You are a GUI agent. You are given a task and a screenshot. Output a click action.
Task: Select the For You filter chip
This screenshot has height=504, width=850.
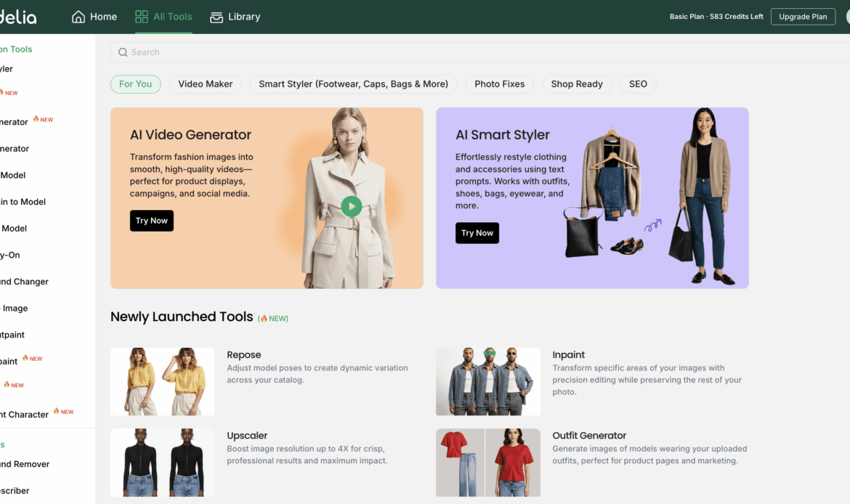pos(136,84)
